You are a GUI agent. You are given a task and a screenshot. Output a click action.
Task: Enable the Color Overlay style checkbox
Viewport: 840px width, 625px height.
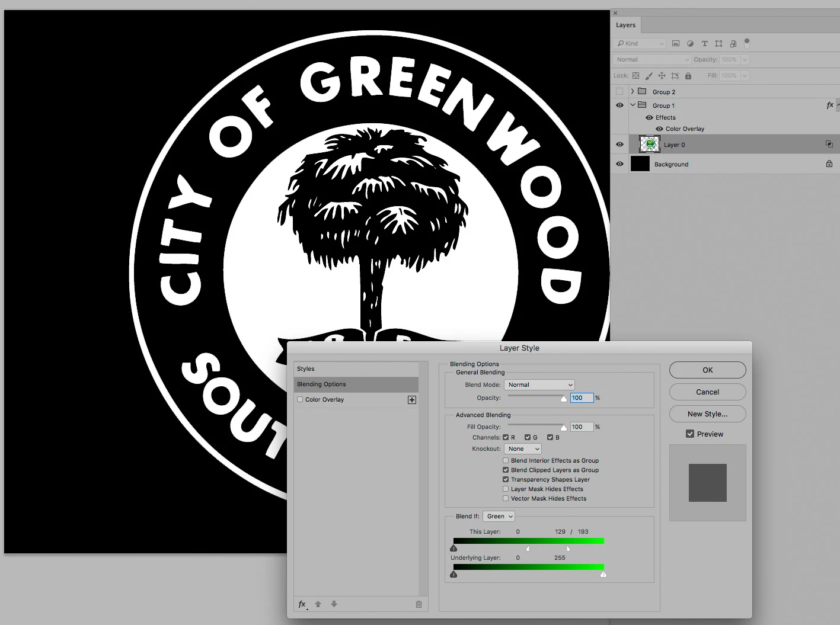(300, 400)
